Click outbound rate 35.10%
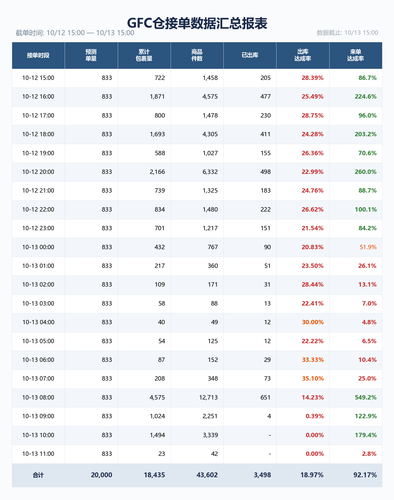Image resolution: width=394 pixels, height=500 pixels. (312, 379)
